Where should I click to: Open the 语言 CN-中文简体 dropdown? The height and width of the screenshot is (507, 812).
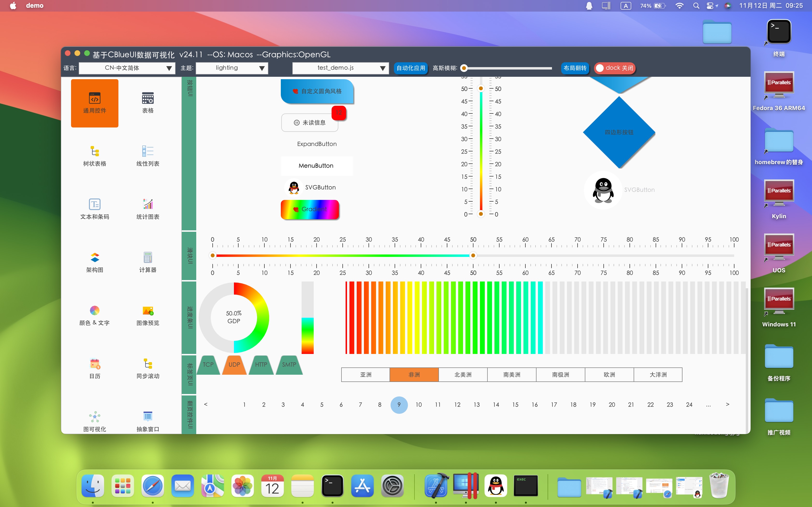point(127,68)
